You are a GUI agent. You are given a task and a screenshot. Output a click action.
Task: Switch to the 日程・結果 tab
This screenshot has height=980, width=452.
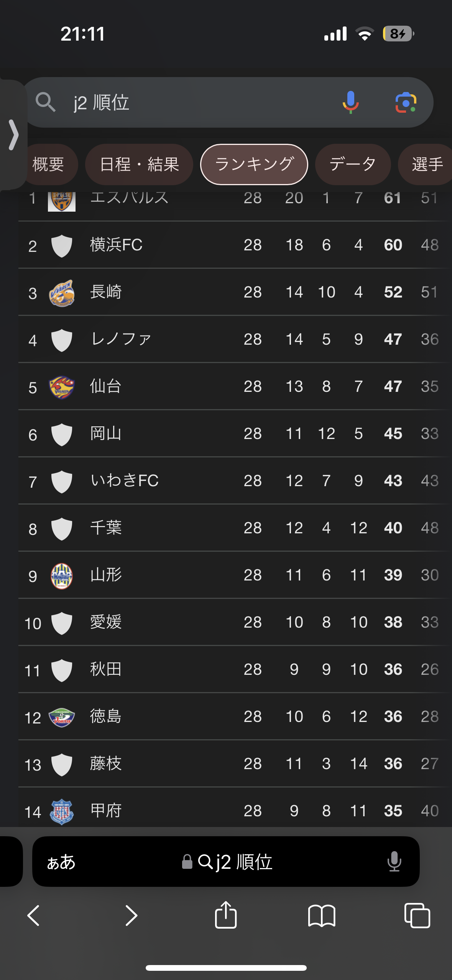click(x=139, y=164)
